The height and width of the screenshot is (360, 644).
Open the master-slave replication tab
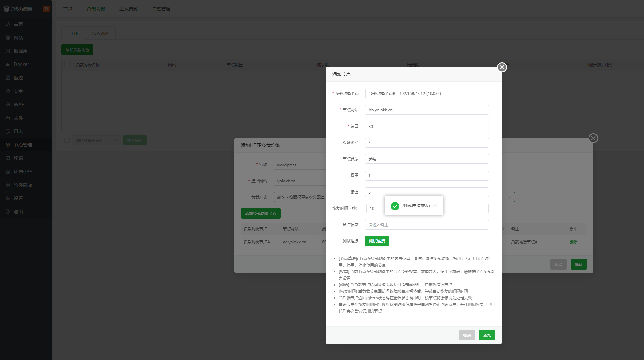pyautogui.click(x=128, y=9)
